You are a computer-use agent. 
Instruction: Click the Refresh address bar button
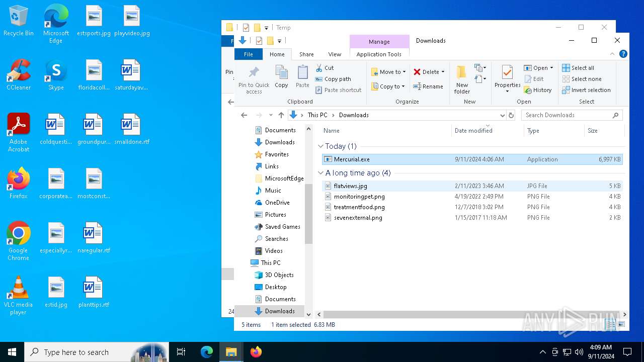coord(511,115)
